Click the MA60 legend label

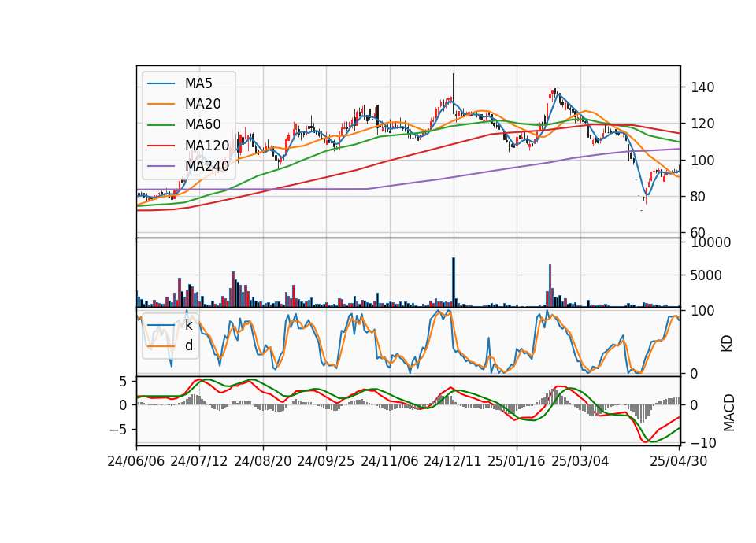click(x=202, y=124)
